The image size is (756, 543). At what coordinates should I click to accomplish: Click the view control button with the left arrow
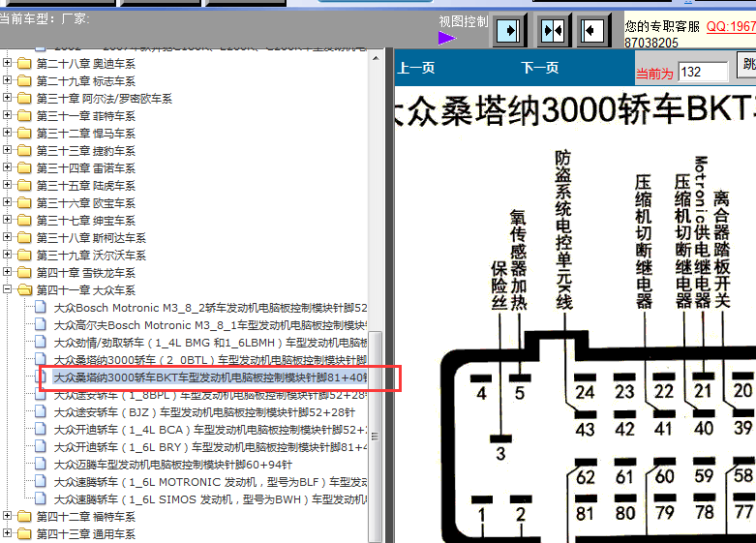(592, 31)
